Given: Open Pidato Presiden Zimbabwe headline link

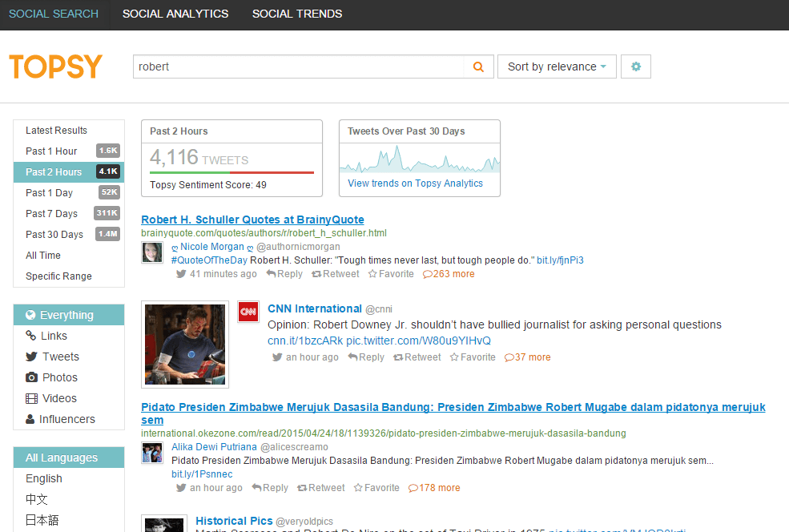Looking at the screenshot, I should (453, 413).
